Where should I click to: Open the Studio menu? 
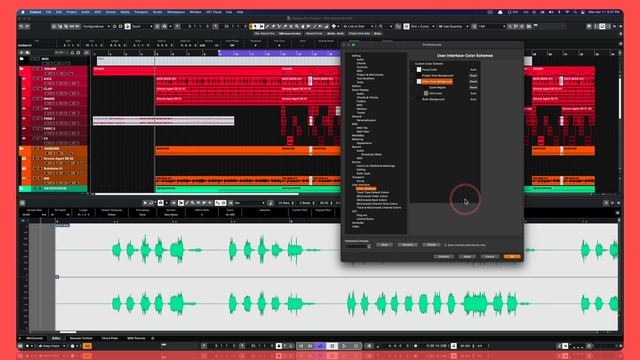(x=158, y=12)
